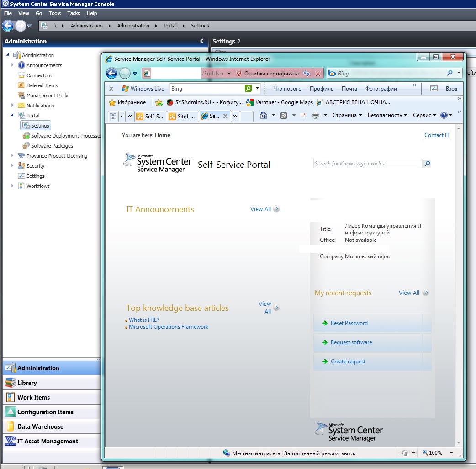Select the Deleted Items icon
This screenshot has width=476, height=469.
21,85
